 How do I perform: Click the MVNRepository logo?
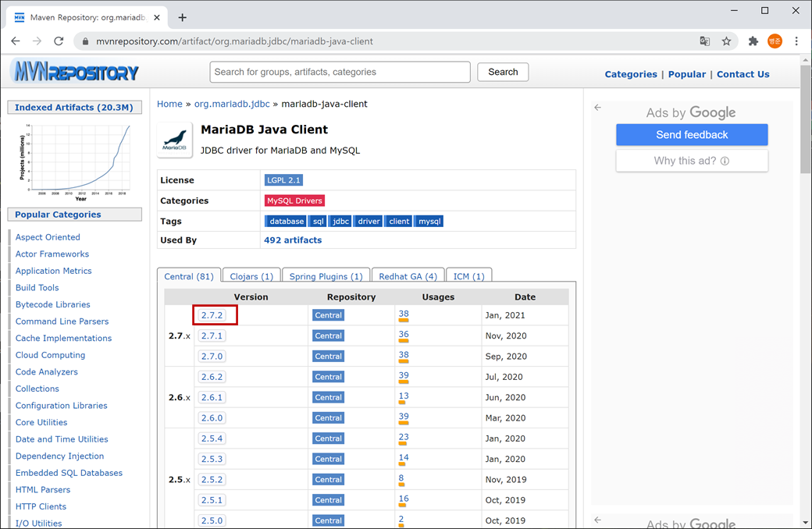point(77,72)
